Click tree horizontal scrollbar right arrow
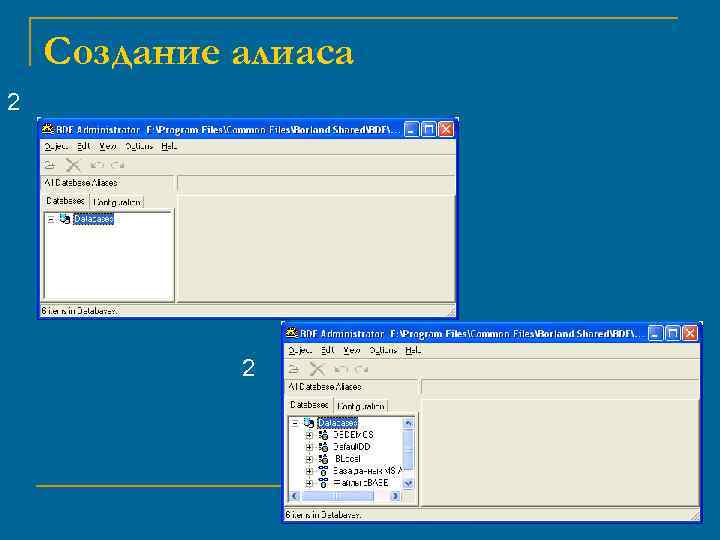 point(395,496)
